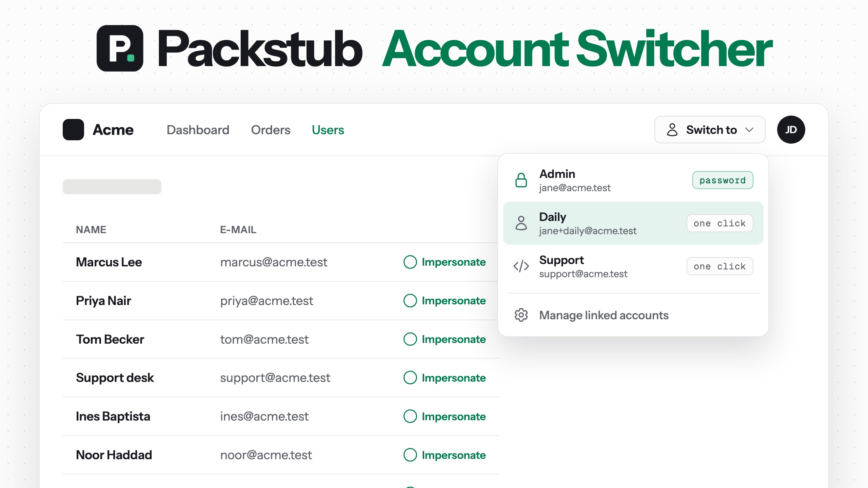Open the Dashboard tab

[198, 130]
